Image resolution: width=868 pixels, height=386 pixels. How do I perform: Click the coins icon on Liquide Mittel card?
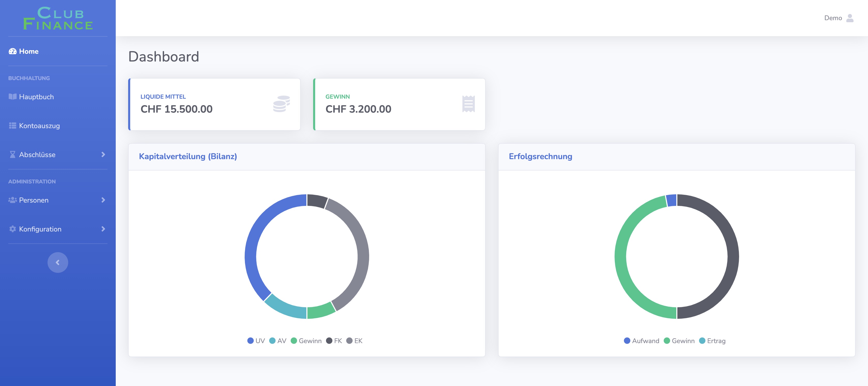point(281,104)
